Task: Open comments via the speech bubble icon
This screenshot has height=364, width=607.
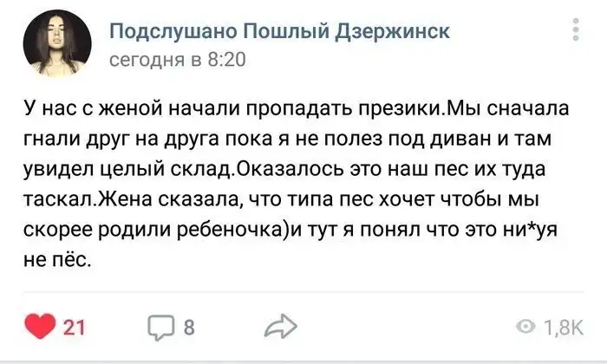Action: (162, 326)
